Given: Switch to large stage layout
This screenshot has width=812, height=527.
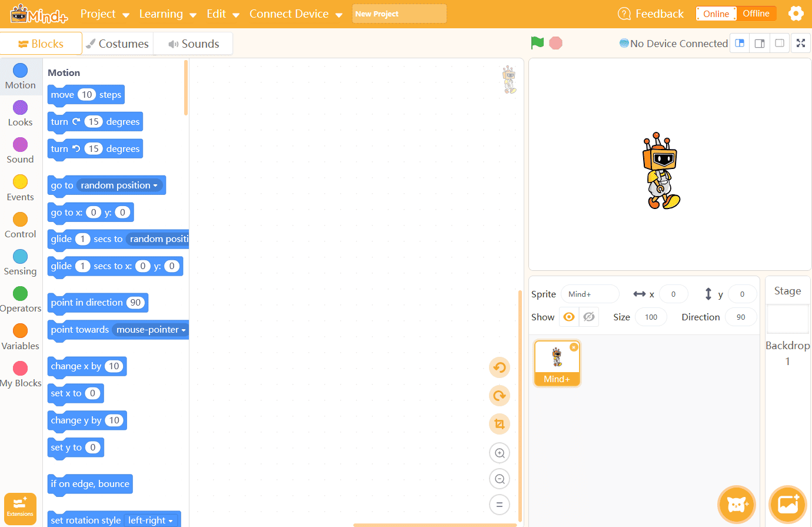Looking at the screenshot, I should [760, 43].
